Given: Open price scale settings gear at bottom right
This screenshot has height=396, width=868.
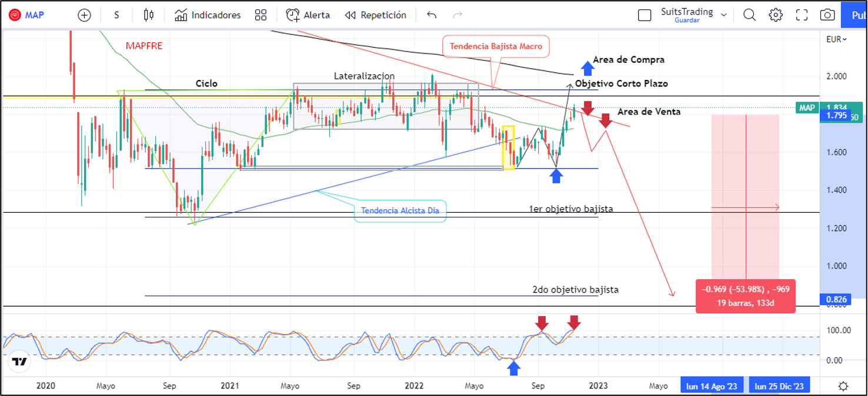Looking at the screenshot, I should pos(843,386).
